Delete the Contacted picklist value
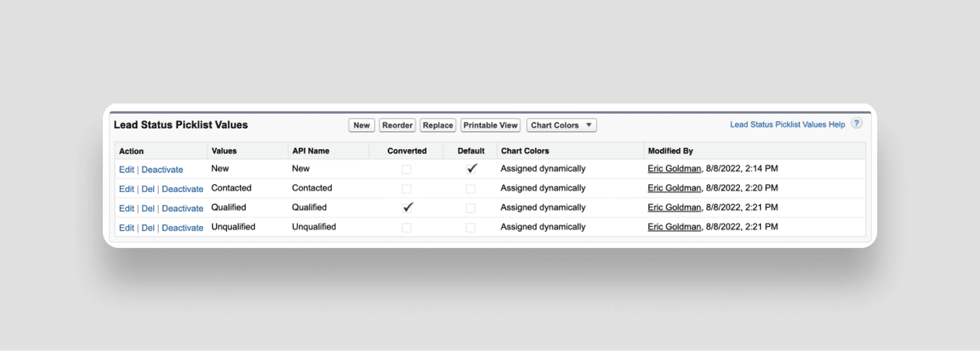980x351 pixels. point(148,189)
